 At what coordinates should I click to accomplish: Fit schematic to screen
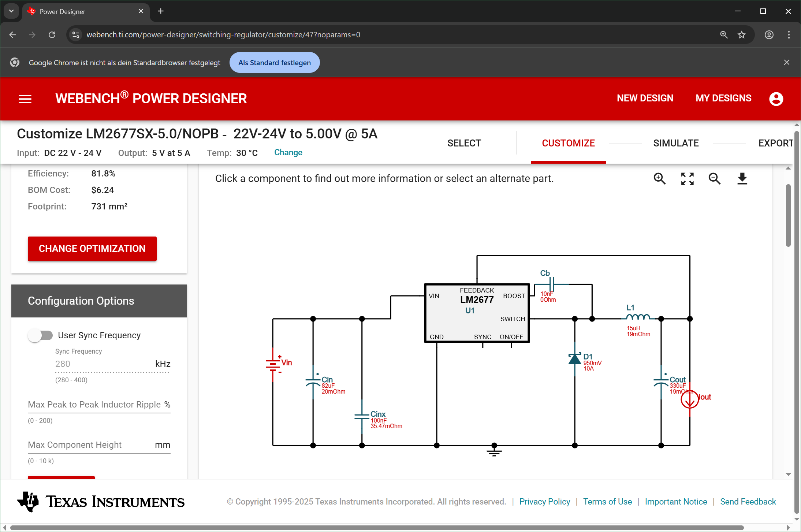687,179
